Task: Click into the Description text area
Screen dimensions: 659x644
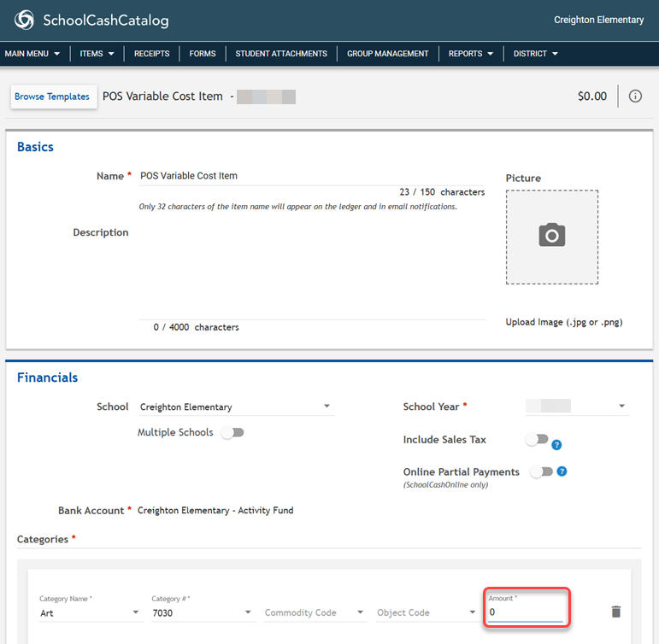Action: coord(312,273)
